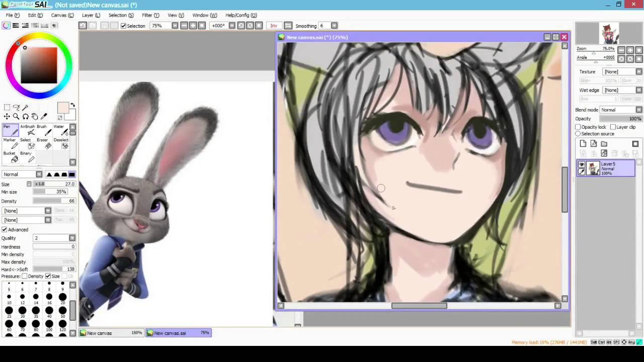The width and height of the screenshot is (644, 362).
Task: Select the Water brush tool
Action: pyautogui.click(x=60, y=130)
